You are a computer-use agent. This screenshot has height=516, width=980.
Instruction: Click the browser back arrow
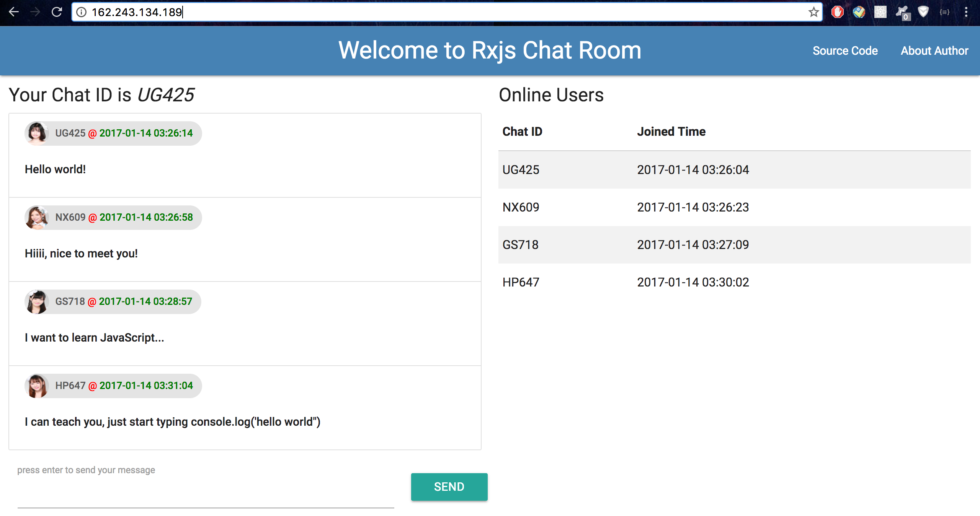14,12
